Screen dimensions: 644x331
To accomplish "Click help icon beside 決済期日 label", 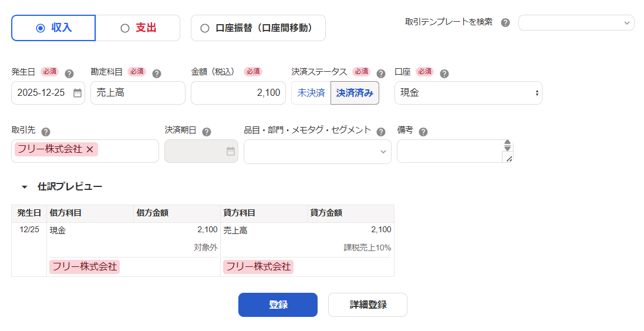I will coord(207,132).
